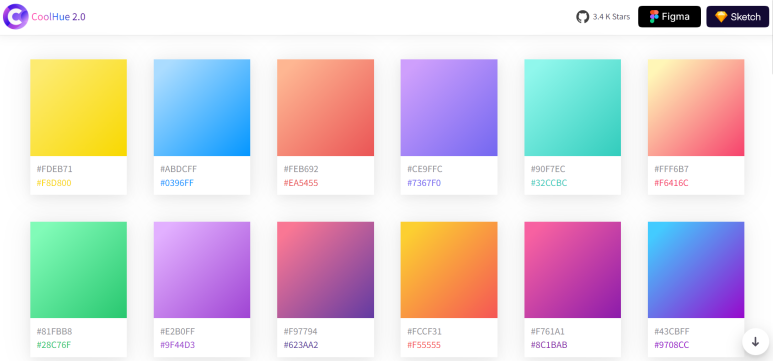Select the coral #FEB692 gradient swatch
Image resolution: width=773 pixels, height=361 pixels.
[325, 108]
